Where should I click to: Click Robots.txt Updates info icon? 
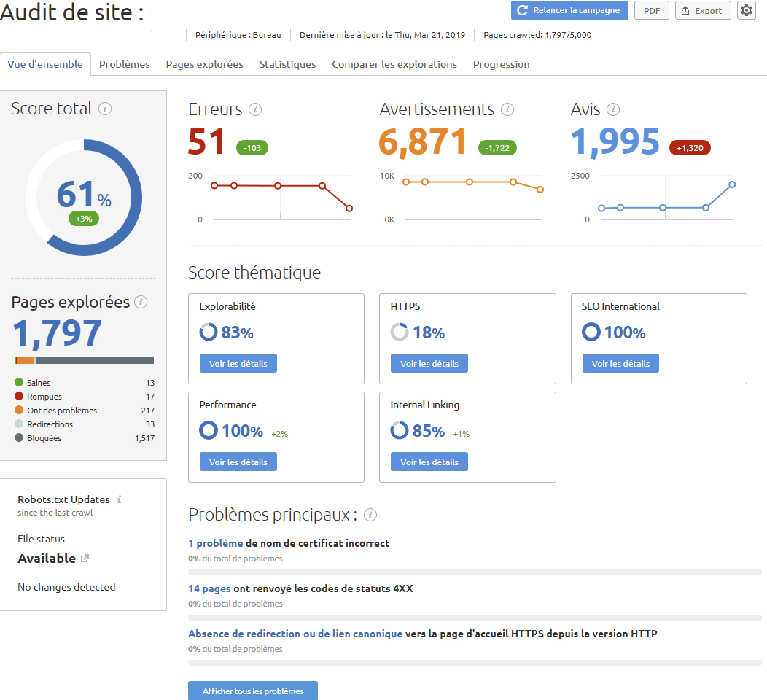coord(119,499)
